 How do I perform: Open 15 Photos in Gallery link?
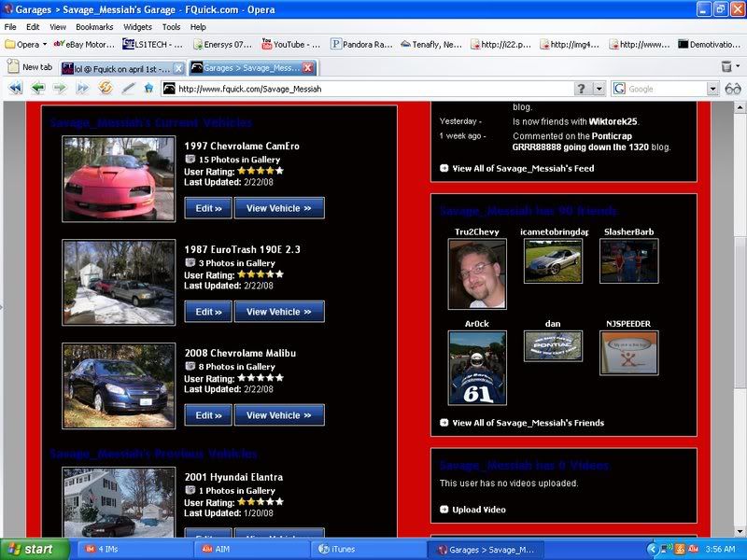(x=239, y=160)
